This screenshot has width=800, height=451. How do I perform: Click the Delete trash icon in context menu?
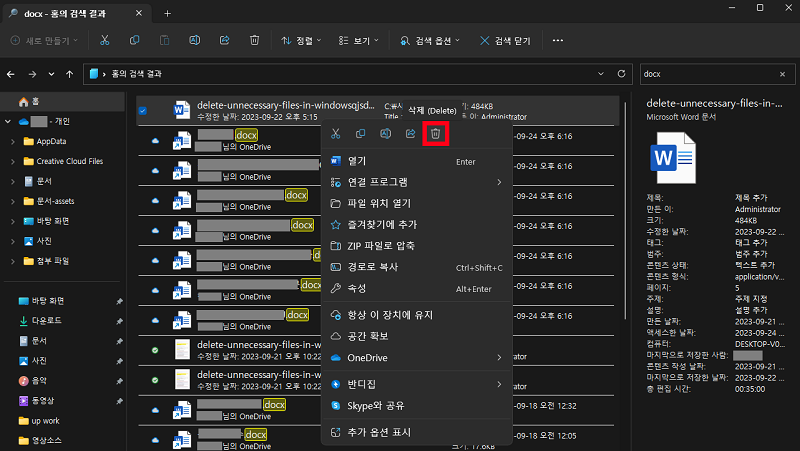(435, 134)
